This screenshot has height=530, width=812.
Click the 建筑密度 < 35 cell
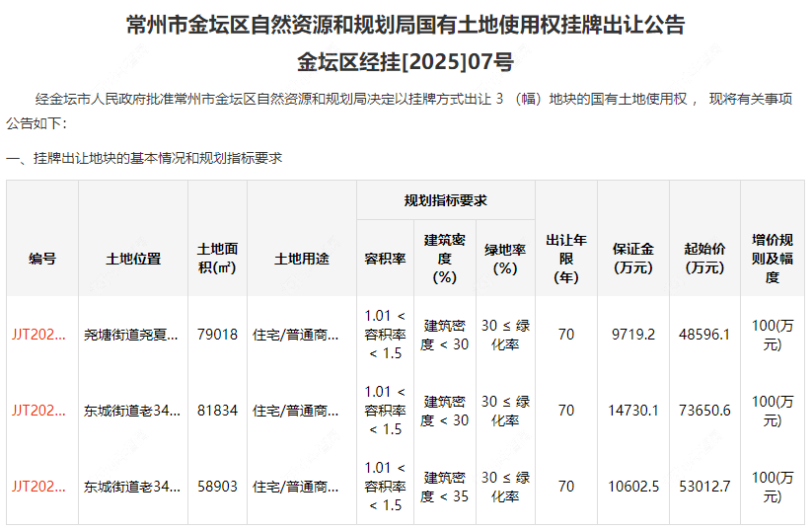coord(445,487)
